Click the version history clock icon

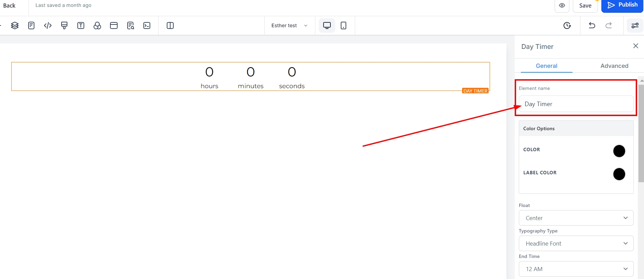coord(567,25)
